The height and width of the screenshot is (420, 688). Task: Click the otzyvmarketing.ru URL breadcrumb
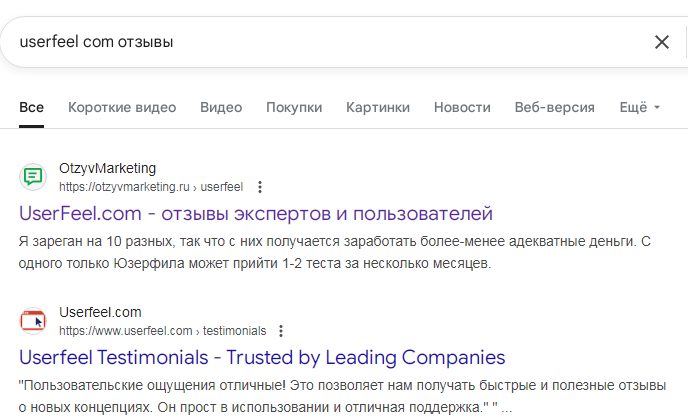pos(150,187)
